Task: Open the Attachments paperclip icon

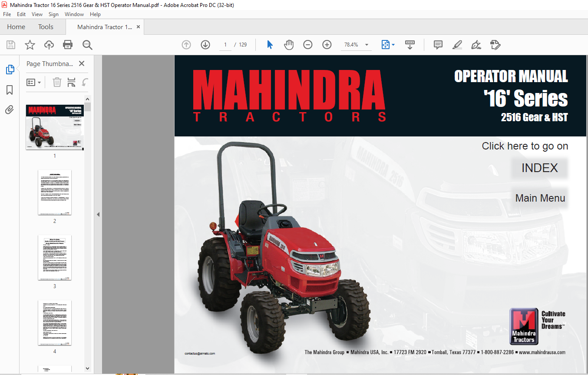Action: pos(10,110)
